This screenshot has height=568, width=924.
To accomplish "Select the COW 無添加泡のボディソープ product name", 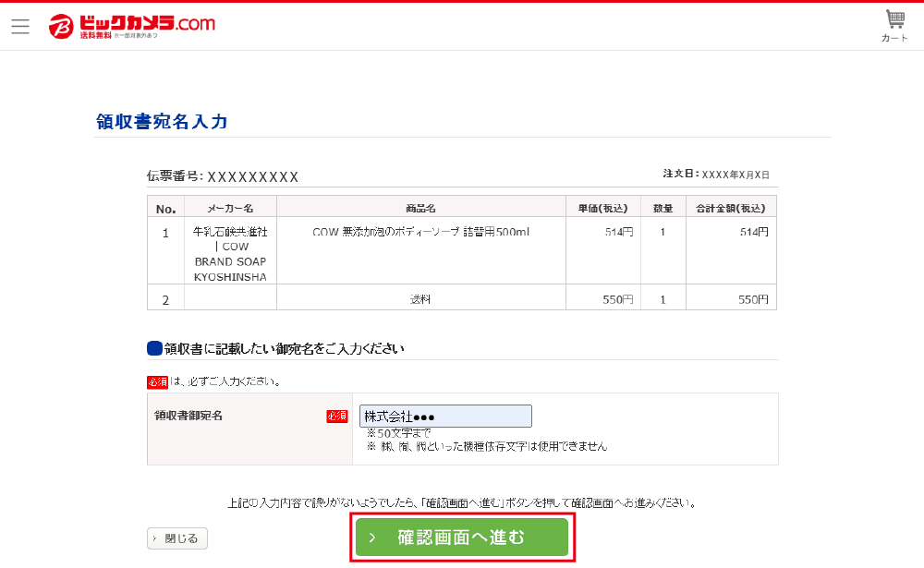I will (420, 232).
